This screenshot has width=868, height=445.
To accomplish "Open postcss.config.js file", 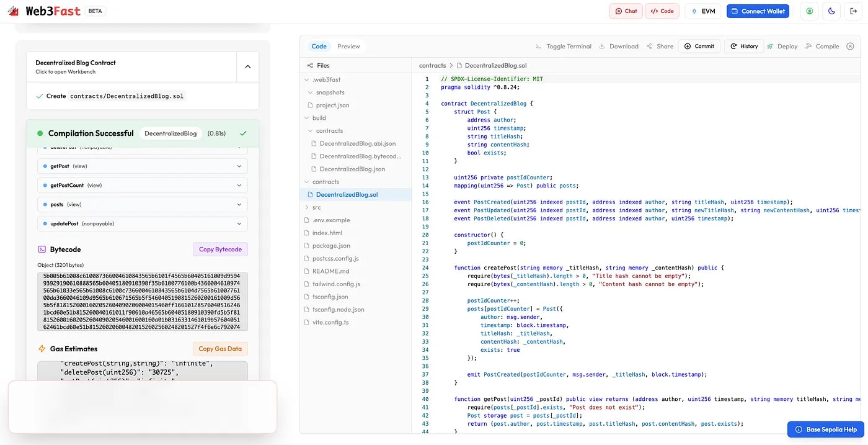I will coord(355,258).
